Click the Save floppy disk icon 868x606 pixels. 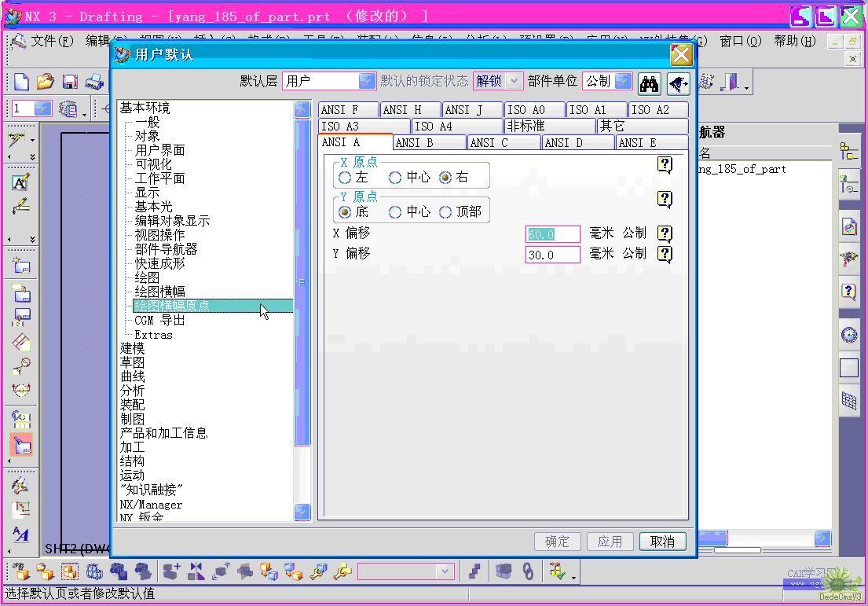[x=69, y=82]
